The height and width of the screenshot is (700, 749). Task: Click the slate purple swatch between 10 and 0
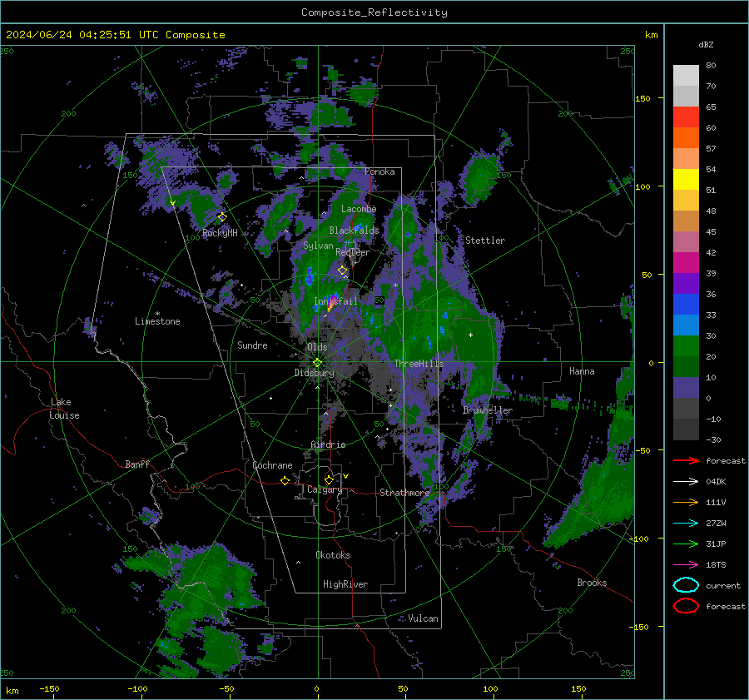click(686, 388)
